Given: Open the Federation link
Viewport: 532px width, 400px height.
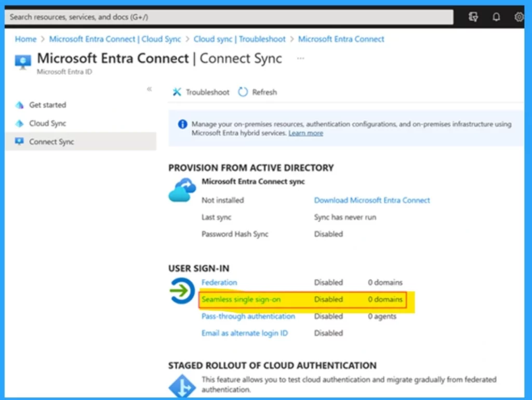Looking at the screenshot, I should point(219,282).
